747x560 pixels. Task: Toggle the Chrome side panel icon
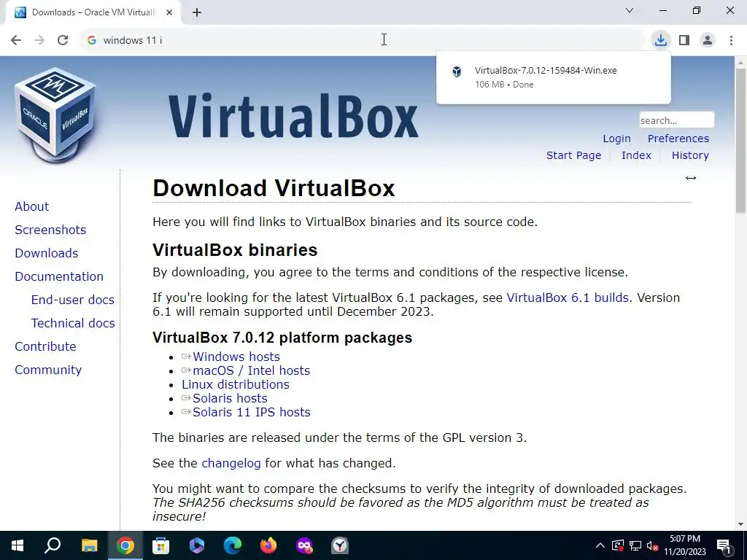(x=684, y=40)
